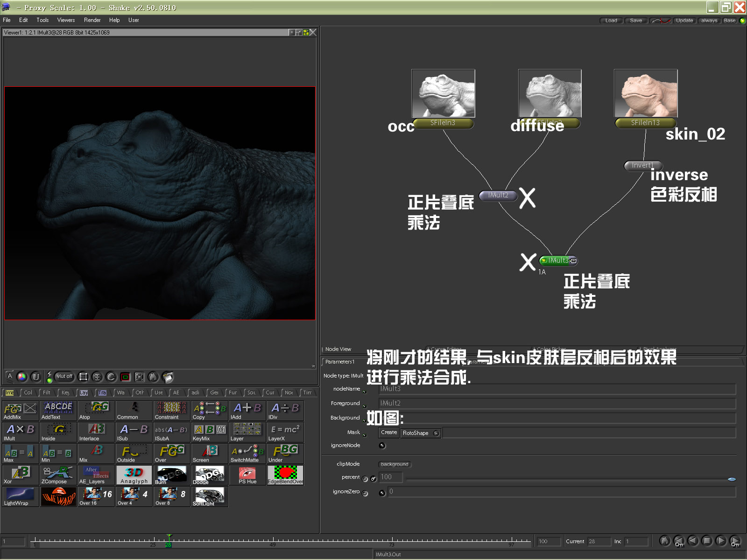This screenshot has width=747, height=560.
Task: Expand the nodeName parameter connector
Action: tap(365, 392)
